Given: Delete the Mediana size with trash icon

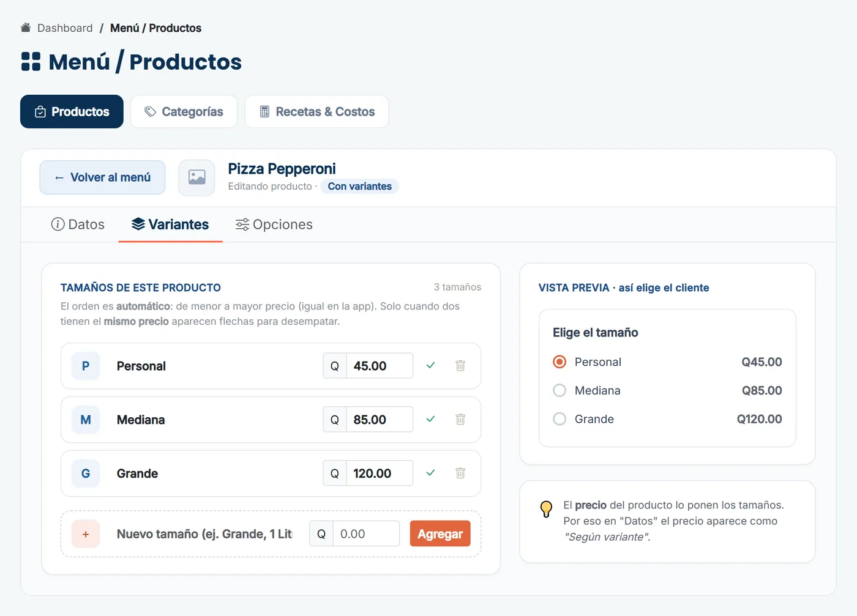Looking at the screenshot, I should 460,420.
